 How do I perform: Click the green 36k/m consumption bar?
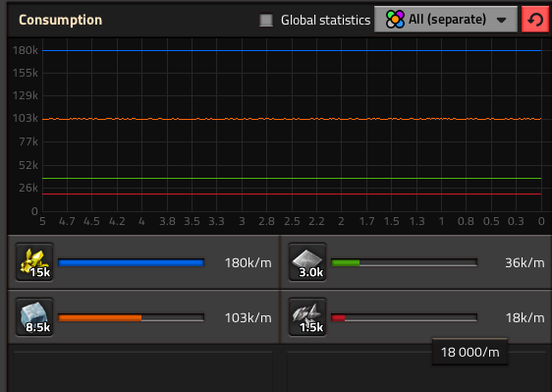[x=404, y=262]
